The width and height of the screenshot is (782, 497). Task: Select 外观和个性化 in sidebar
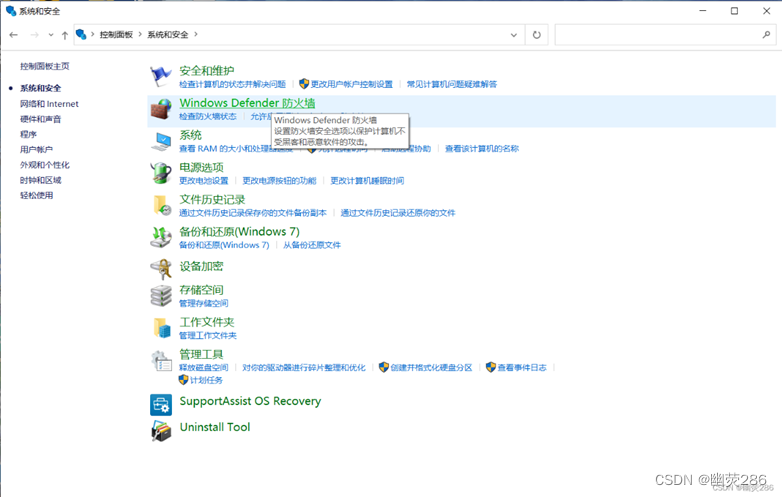pos(45,165)
